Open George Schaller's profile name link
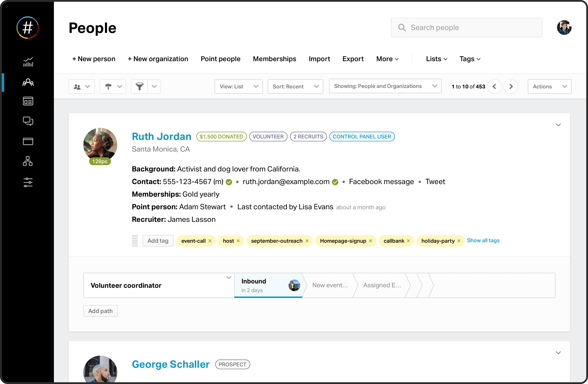Viewport: 588px width, 384px height. tap(171, 364)
